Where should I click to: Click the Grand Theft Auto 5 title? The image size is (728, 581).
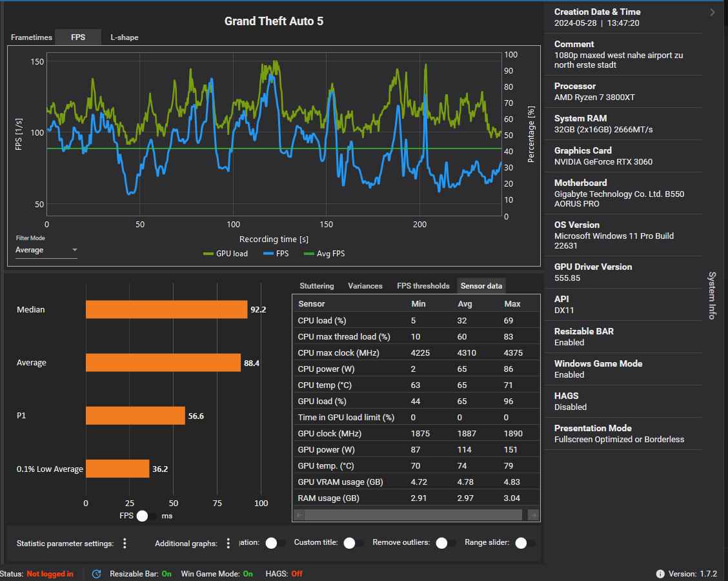[x=274, y=21]
